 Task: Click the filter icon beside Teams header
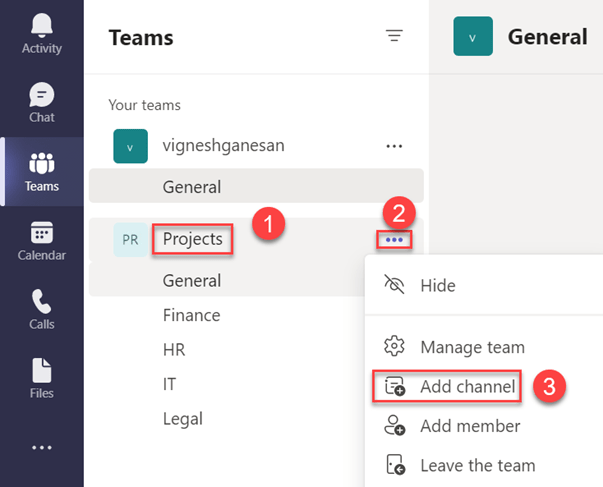click(394, 37)
